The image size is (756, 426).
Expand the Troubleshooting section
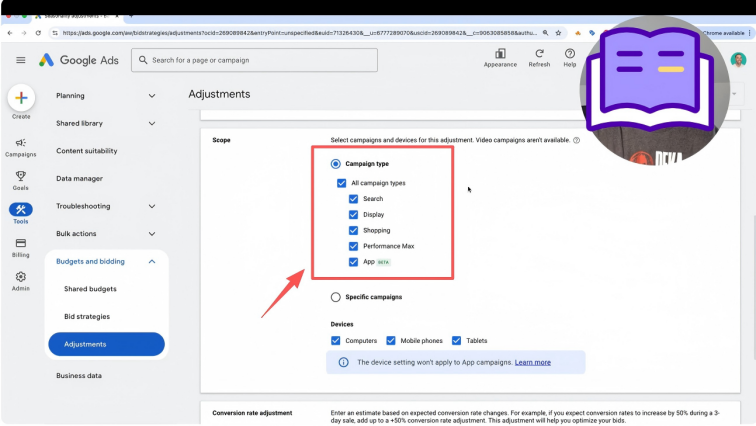152,206
